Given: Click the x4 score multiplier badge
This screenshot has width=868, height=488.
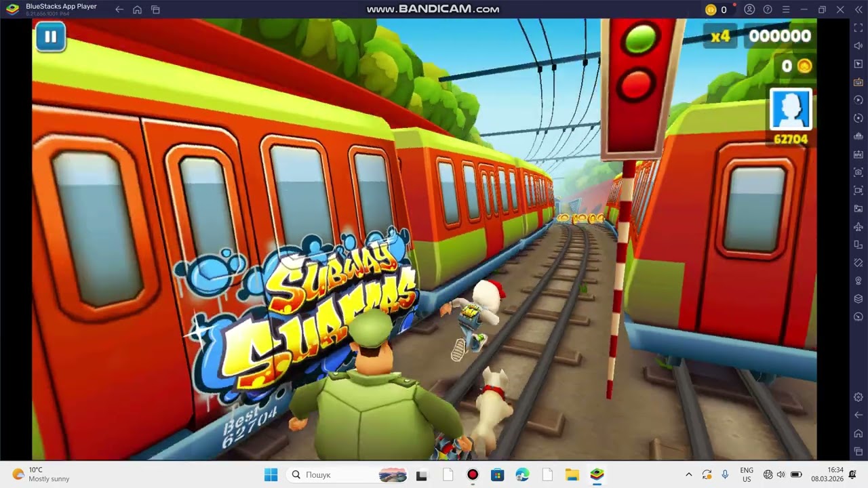Looking at the screenshot, I should (x=720, y=36).
